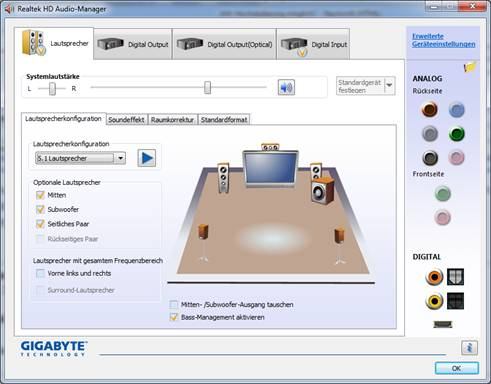The width and height of the screenshot is (491, 384).
Task: Open the Raumkorrektur tab
Action: click(x=172, y=120)
